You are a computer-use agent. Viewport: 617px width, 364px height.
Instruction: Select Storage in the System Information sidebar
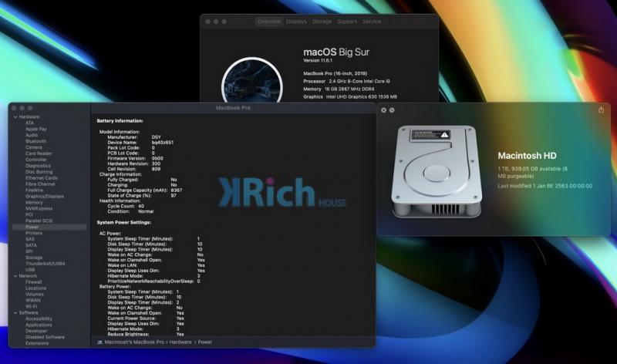coord(34,258)
